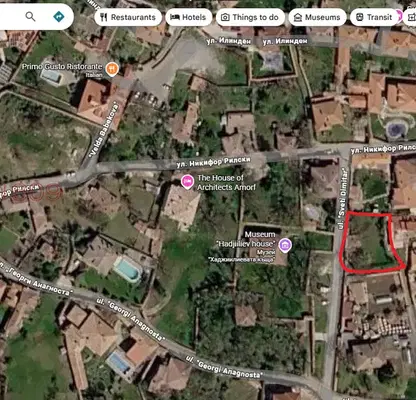Click the search magnifier icon
The height and width of the screenshot is (400, 416).
click(x=30, y=16)
